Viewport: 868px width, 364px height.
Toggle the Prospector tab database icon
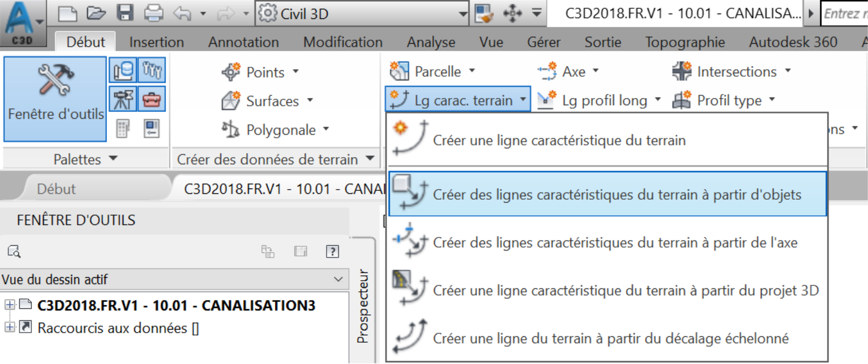pyautogui.click(x=123, y=70)
